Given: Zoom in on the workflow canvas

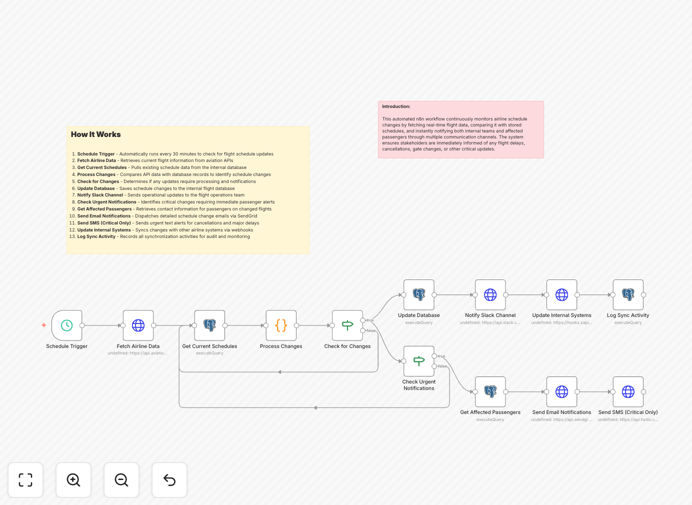Looking at the screenshot, I should pos(73,480).
